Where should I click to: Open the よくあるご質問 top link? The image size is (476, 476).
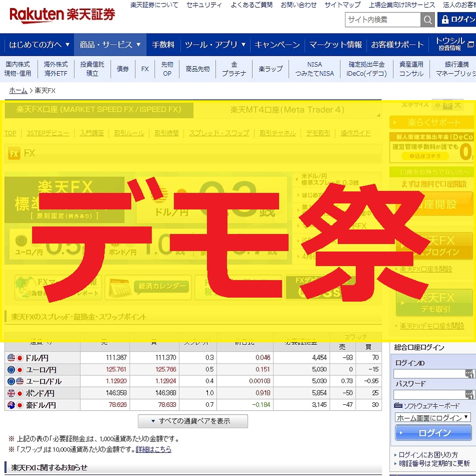tap(252, 5)
